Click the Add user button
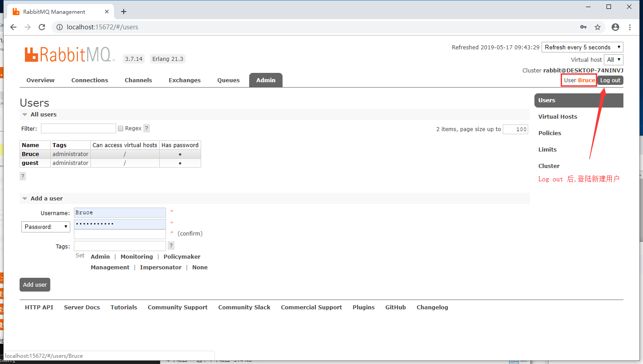Image resolution: width=643 pixels, height=364 pixels. click(x=35, y=285)
